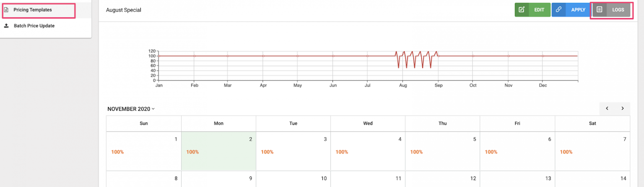Open the Logs button label

click(x=618, y=10)
